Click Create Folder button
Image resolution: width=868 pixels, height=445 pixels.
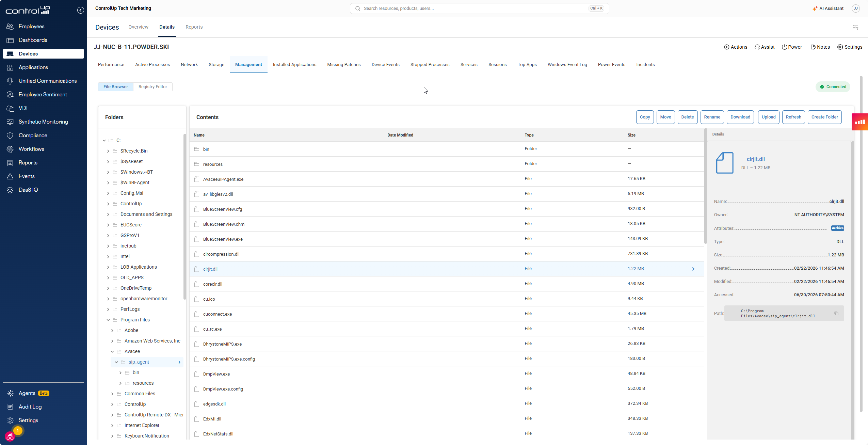(x=824, y=117)
